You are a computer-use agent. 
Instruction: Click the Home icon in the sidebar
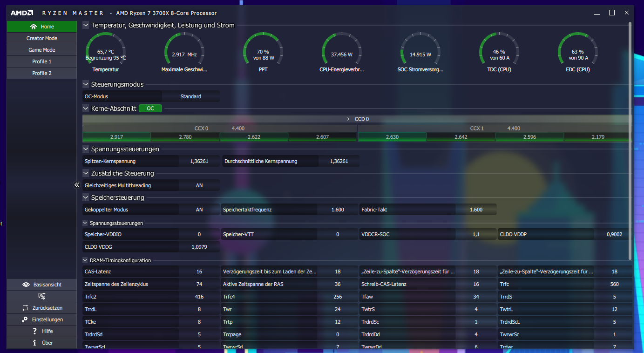pos(33,27)
